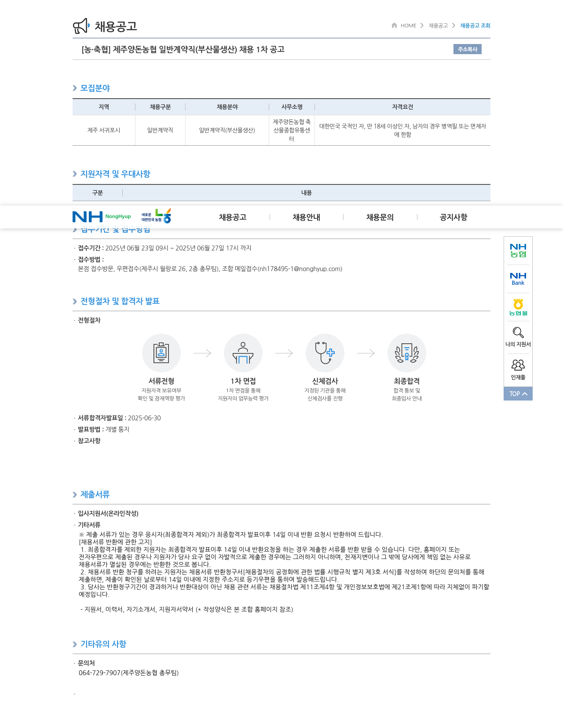Viewport: 563px width, 728px height.
Task: Open the 농협몰 sidebar icon
Action: (x=518, y=307)
